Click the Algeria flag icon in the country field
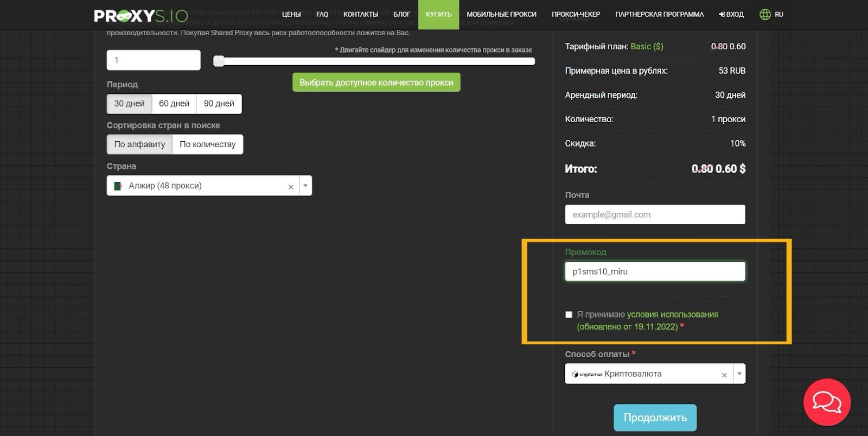 118,186
